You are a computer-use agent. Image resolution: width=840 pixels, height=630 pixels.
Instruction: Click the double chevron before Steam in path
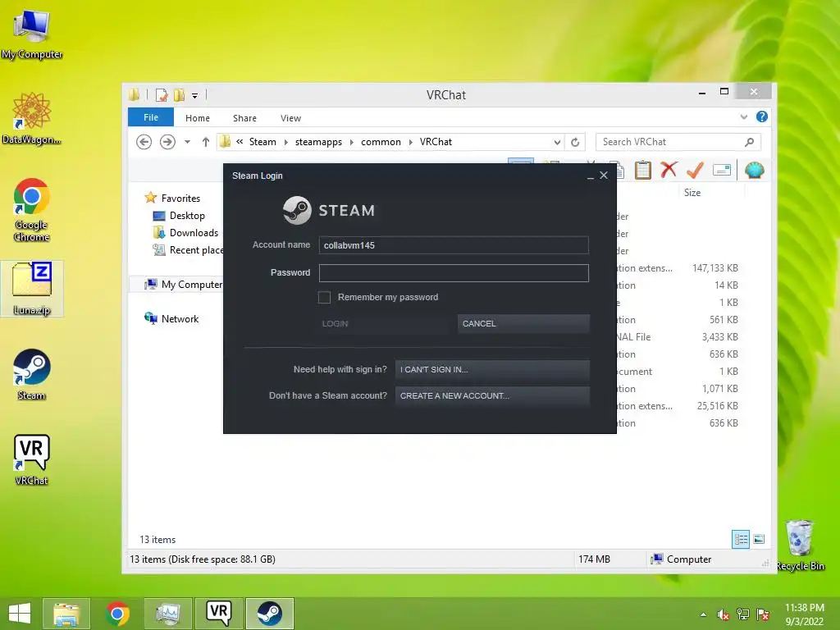click(x=240, y=142)
